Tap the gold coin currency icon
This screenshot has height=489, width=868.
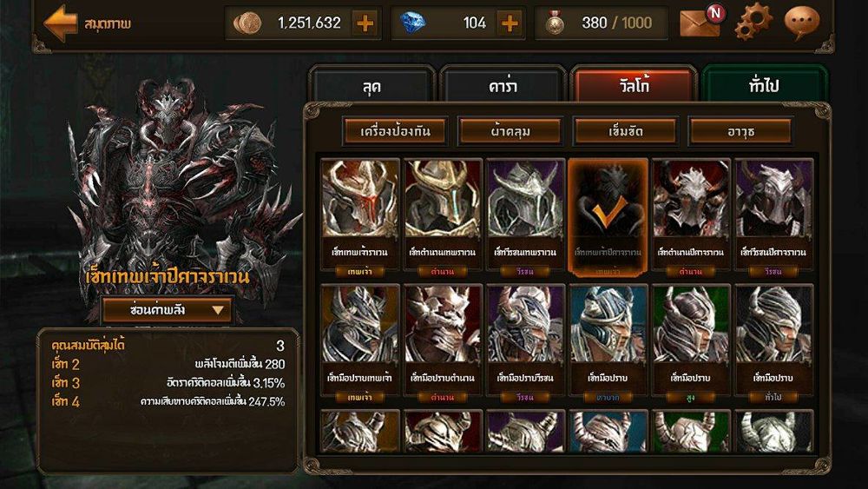pyautogui.click(x=247, y=23)
